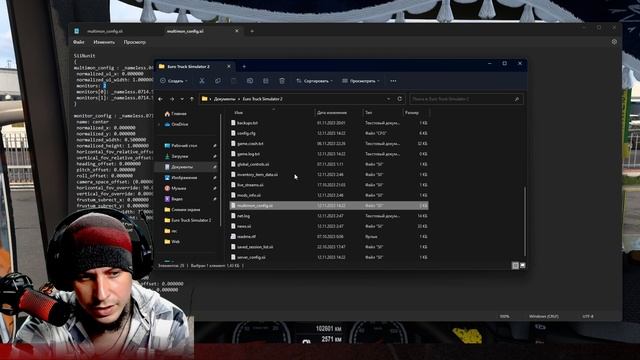This screenshot has height=360, width=640.
Task: Refresh the Explorer folder view
Action: [400, 99]
